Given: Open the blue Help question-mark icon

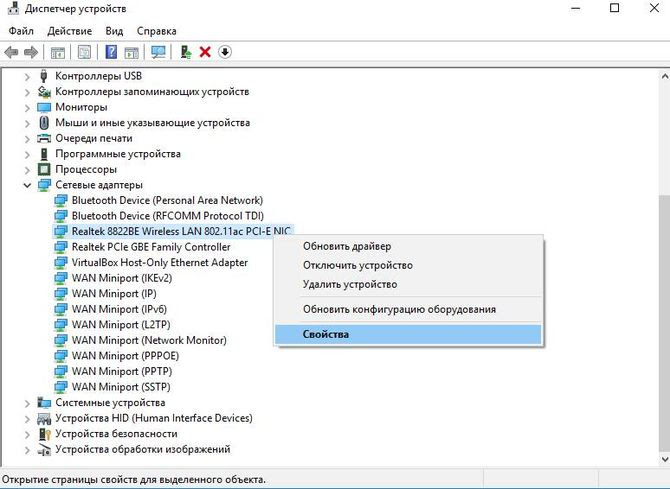Looking at the screenshot, I should tap(111, 52).
